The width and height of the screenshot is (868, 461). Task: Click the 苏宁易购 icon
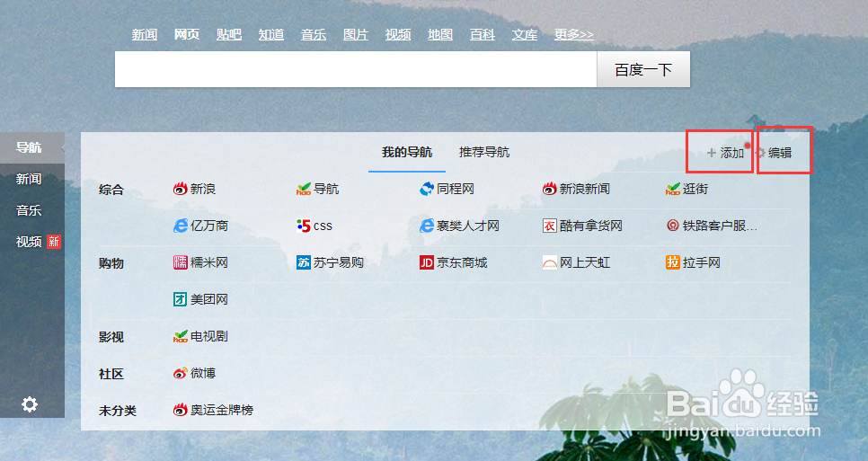304,262
